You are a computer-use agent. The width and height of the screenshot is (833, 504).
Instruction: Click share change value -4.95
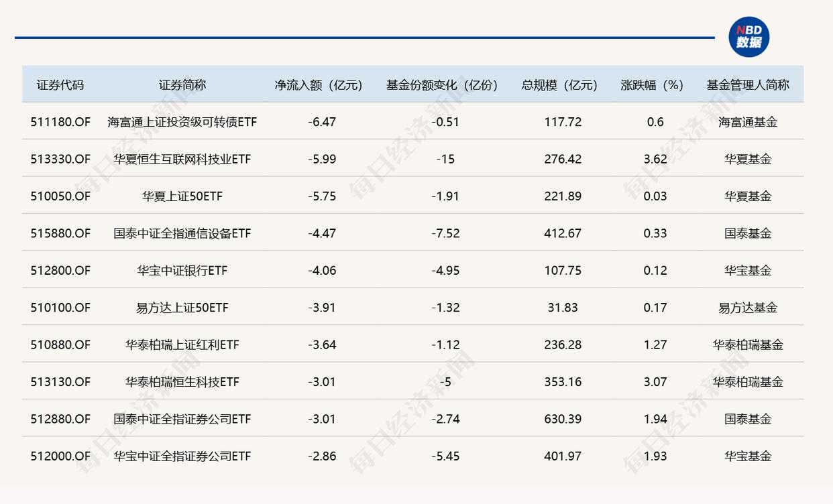click(446, 271)
